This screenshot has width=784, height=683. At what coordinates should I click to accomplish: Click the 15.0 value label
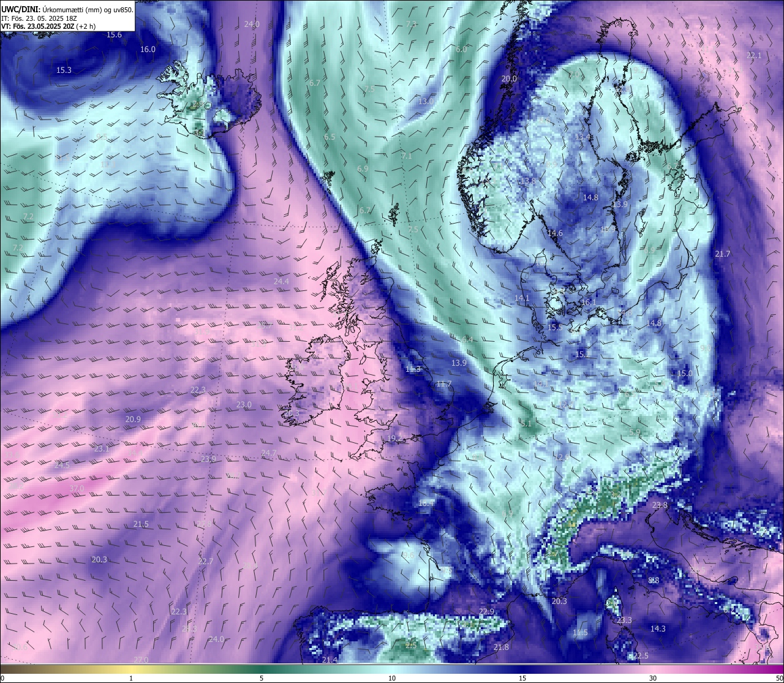pyautogui.click(x=685, y=374)
